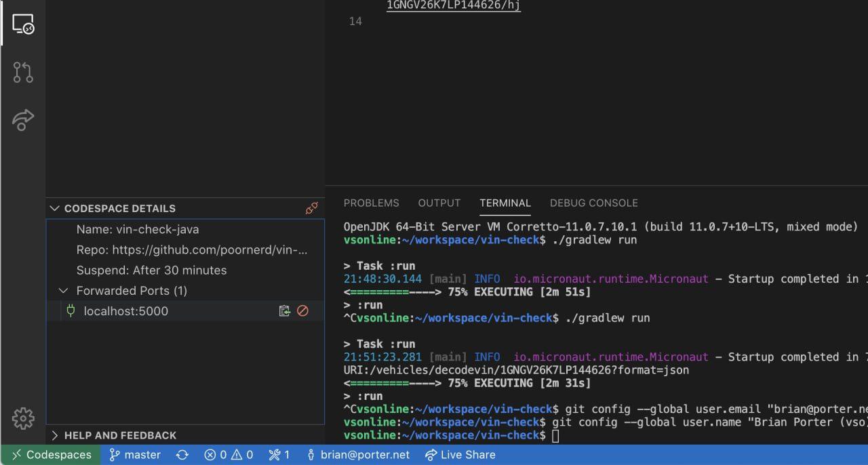Switch to the Problems tab
This screenshot has height=465, width=868.
[372, 203]
